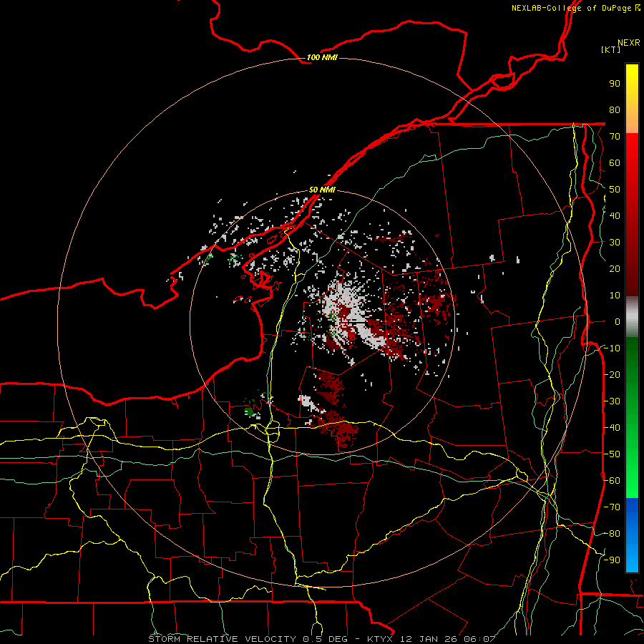Screen dimensions: 644x644
Task: Select the 50 NMI range ring label
Action: point(322,190)
